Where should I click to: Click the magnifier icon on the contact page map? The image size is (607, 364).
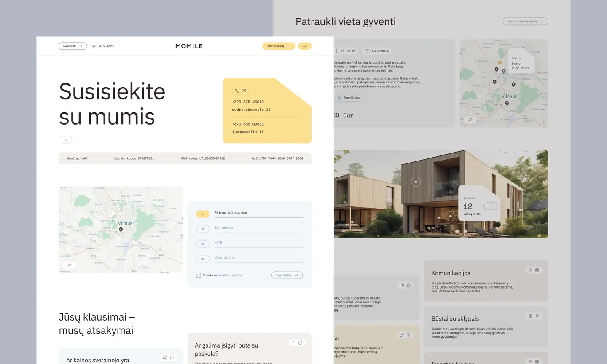tap(69, 265)
